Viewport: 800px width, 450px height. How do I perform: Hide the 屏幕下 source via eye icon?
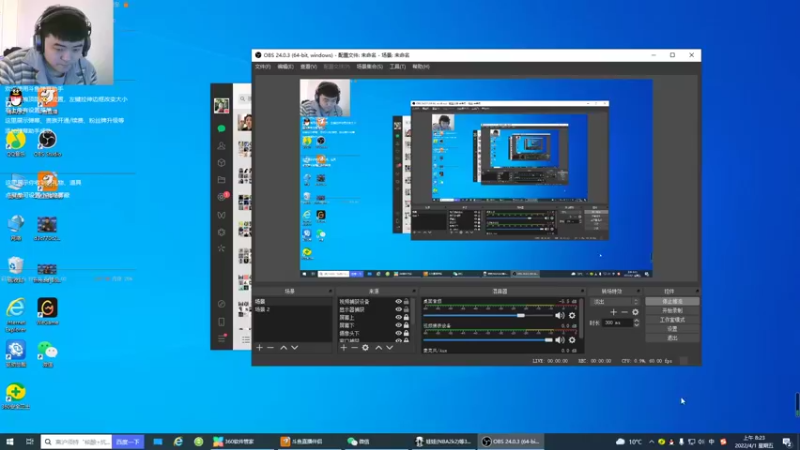coord(398,325)
